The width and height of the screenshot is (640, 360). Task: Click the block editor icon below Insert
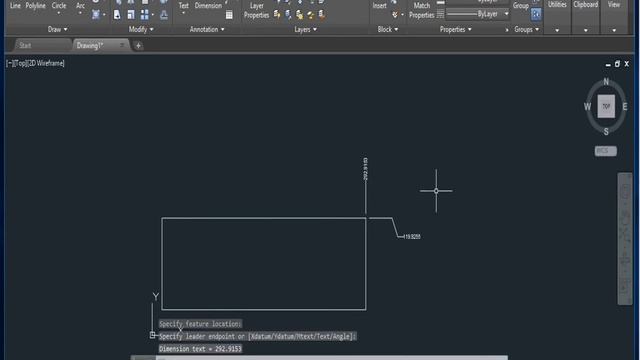pyautogui.click(x=394, y=15)
